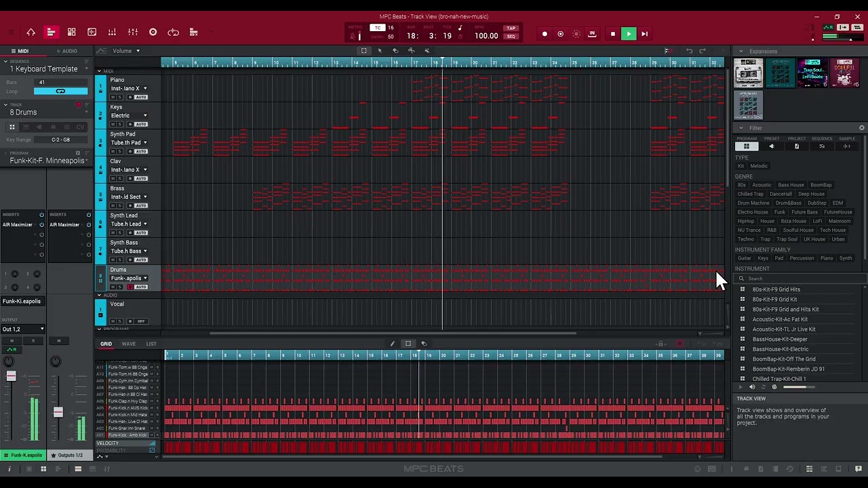868x488 pixels.
Task: Open the Channel Mixer sliders icon
Action: 132,32
